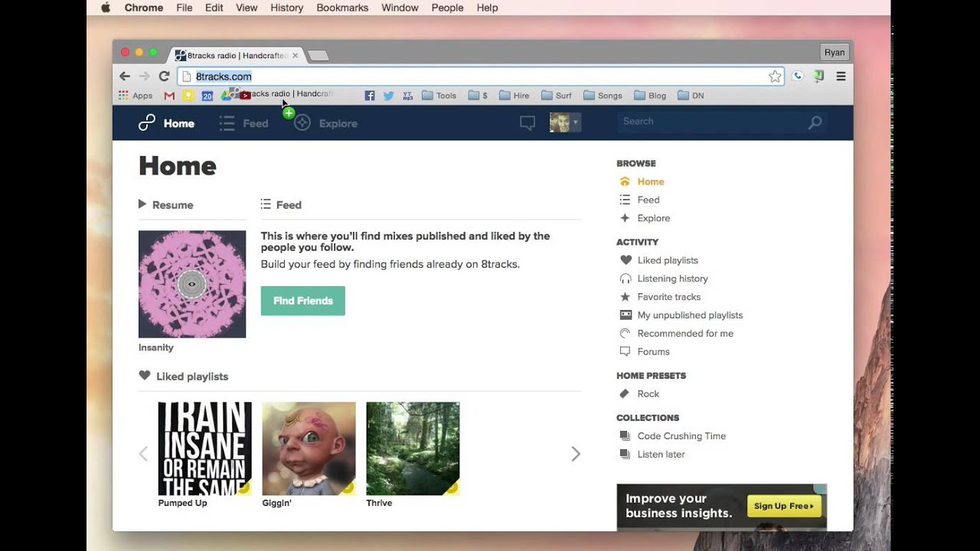Image resolution: width=980 pixels, height=551 pixels.
Task: Click the Chrome back arrow
Action: pos(125,77)
